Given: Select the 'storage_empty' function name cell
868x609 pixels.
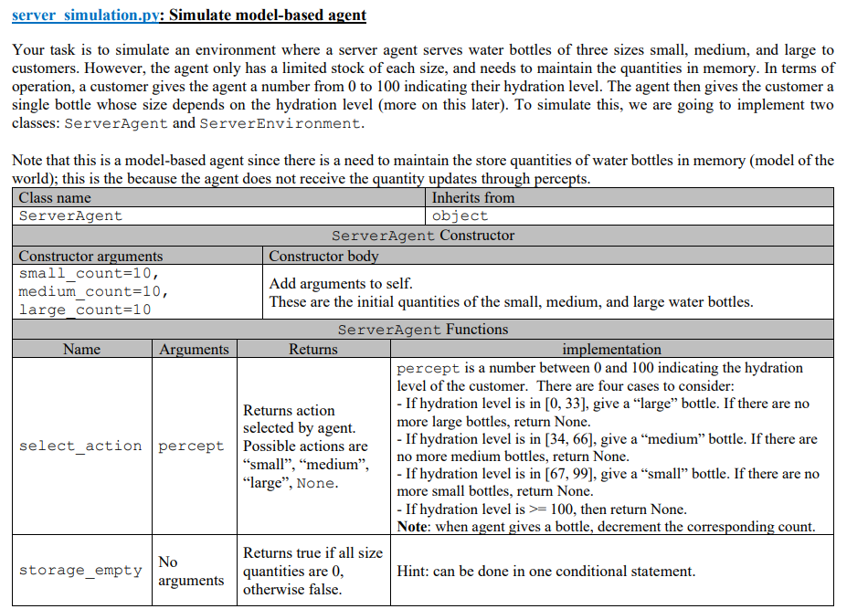Looking at the screenshot, I should [81, 570].
